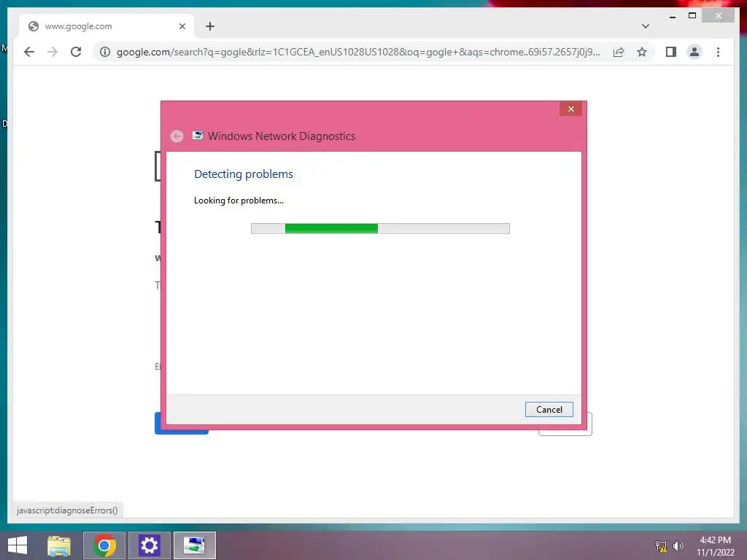This screenshot has width=747, height=560.
Task: View site information icon in address bar
Action: point(105,52)
